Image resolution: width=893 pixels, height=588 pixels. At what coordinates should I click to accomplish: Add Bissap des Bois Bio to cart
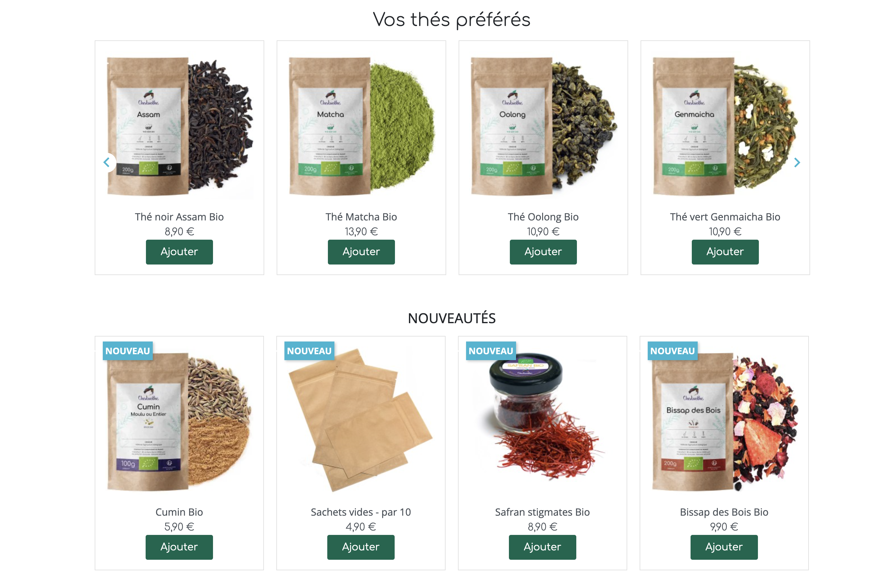(724, 547)
